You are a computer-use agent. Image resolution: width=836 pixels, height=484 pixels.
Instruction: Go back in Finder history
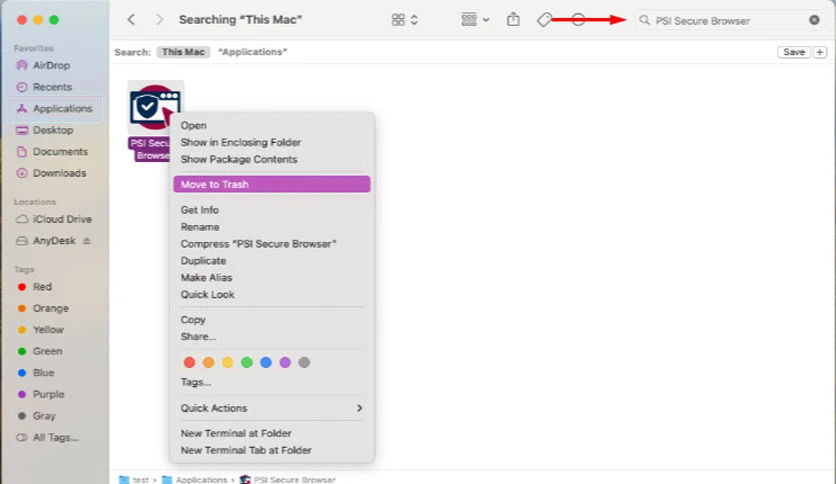131,20
